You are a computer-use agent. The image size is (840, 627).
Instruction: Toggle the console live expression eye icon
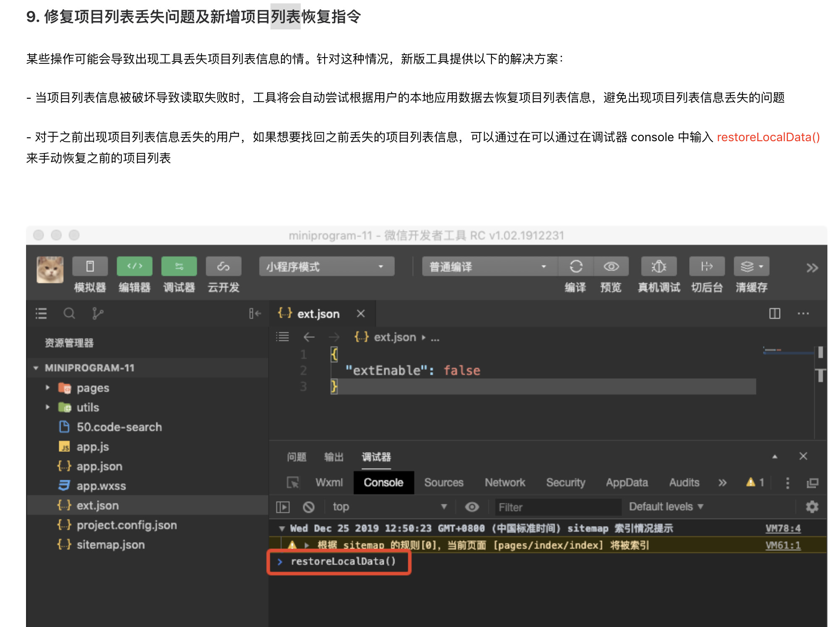[472, 507]
